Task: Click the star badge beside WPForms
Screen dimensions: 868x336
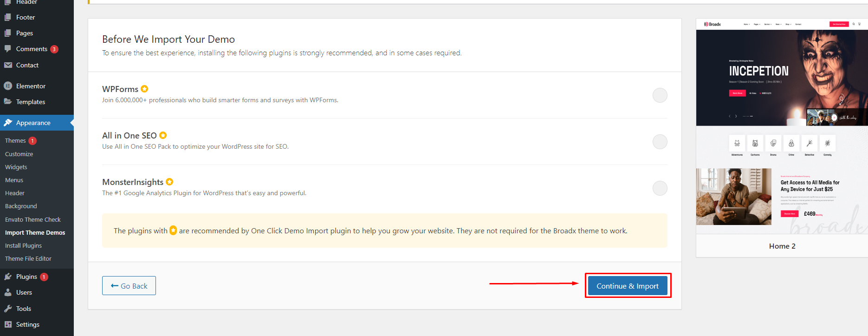Action: coord(144,89)
